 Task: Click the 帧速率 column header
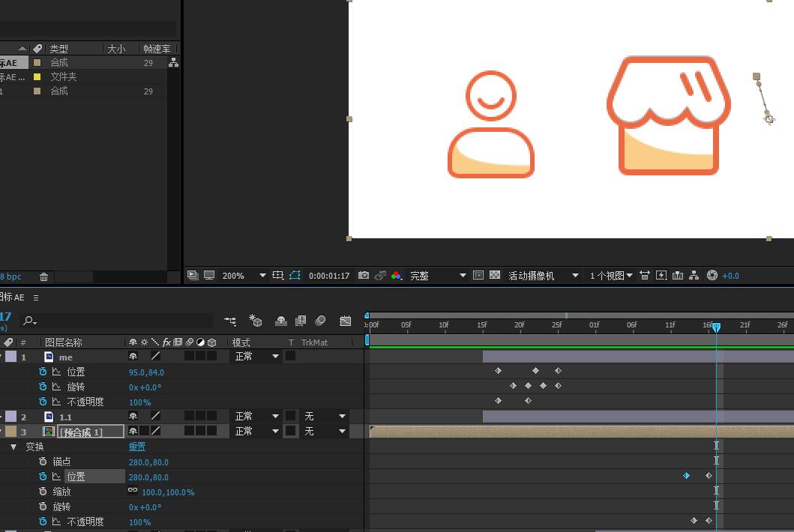pyautogui.click(x=157, y=49)
